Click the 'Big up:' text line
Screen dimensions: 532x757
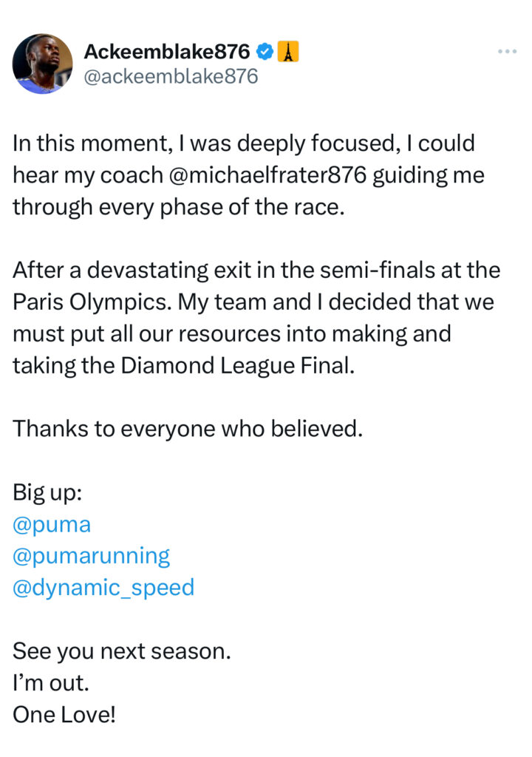point(47,493)
